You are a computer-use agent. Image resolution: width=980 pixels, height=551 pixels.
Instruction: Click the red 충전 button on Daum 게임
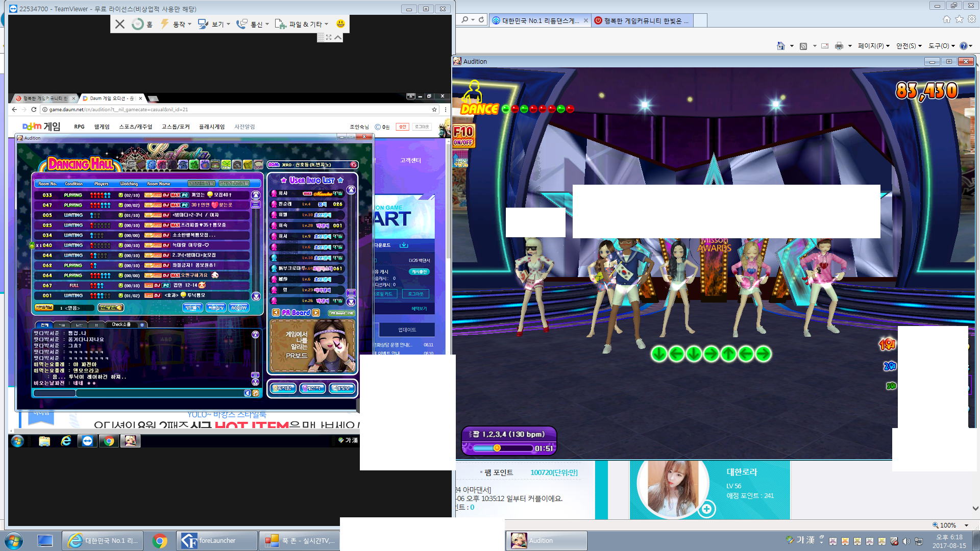coord(403,127)
